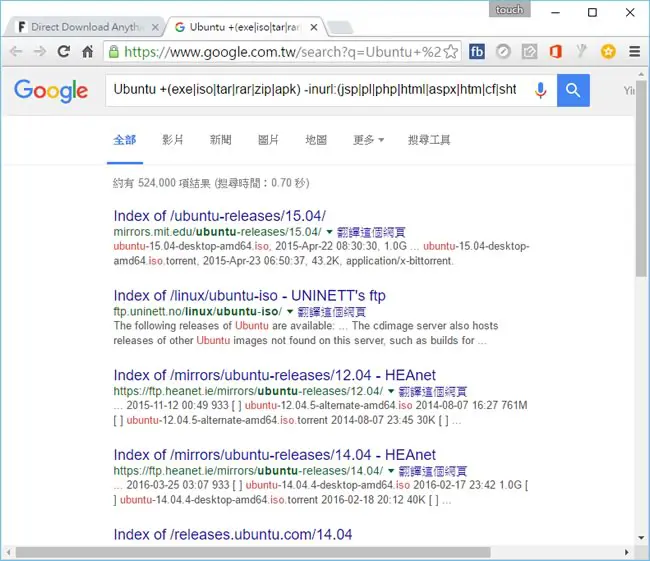Expand the arrow beside mirrors.mit.edu result URL
This screenshot has height=561, width=650.
[329, 231]
